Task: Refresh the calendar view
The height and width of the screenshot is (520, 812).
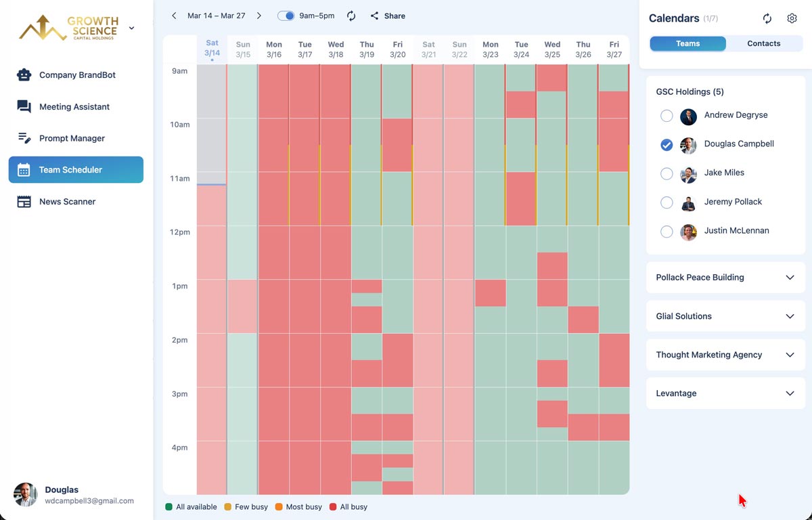Action: click(x=351, y=16)
